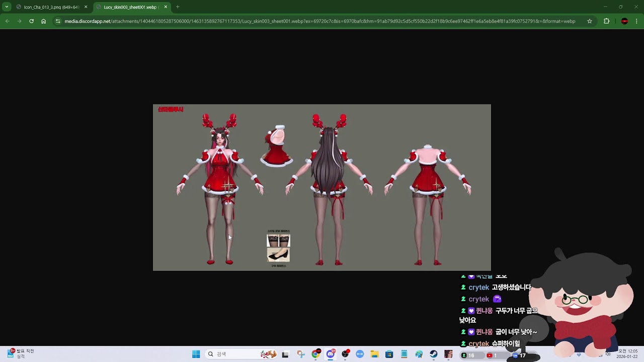This screenshot has height=362, width=644.
Task: Open Google Chrome from the taskbar
Action: 315,354
